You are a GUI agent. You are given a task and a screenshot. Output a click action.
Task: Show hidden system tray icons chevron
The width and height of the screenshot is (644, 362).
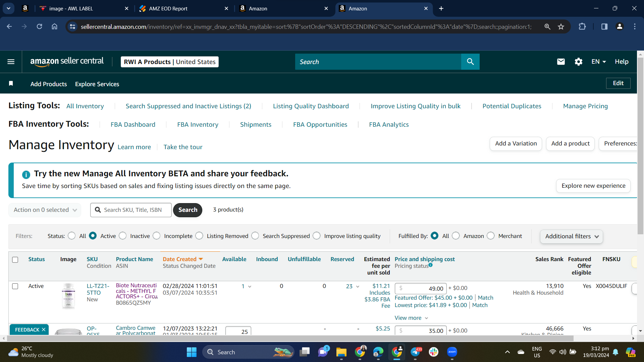pos(507,352)
